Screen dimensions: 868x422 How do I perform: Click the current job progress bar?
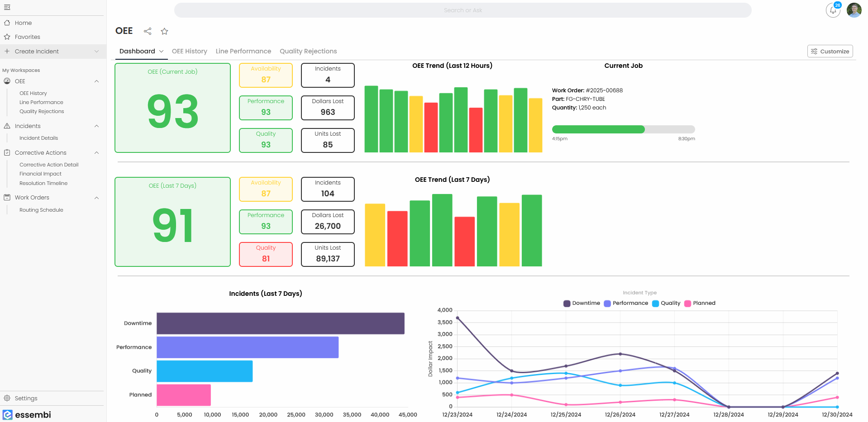coord(623,129)
